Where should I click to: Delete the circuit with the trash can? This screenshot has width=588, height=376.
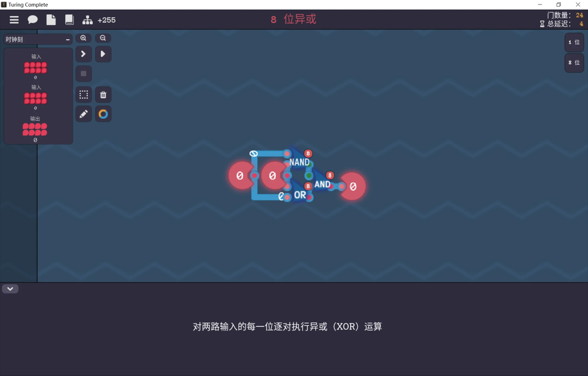(x=103, y=95)
